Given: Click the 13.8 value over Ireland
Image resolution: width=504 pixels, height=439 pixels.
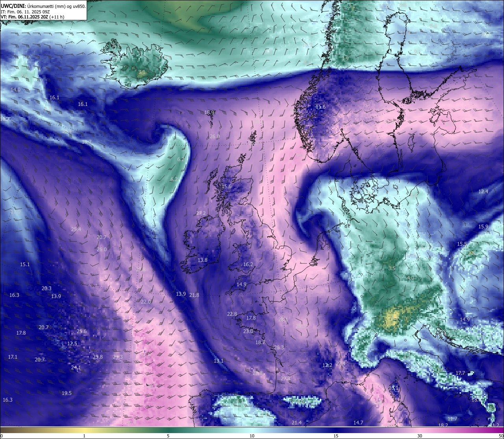Looking at the screenshot, I should 202,260.
